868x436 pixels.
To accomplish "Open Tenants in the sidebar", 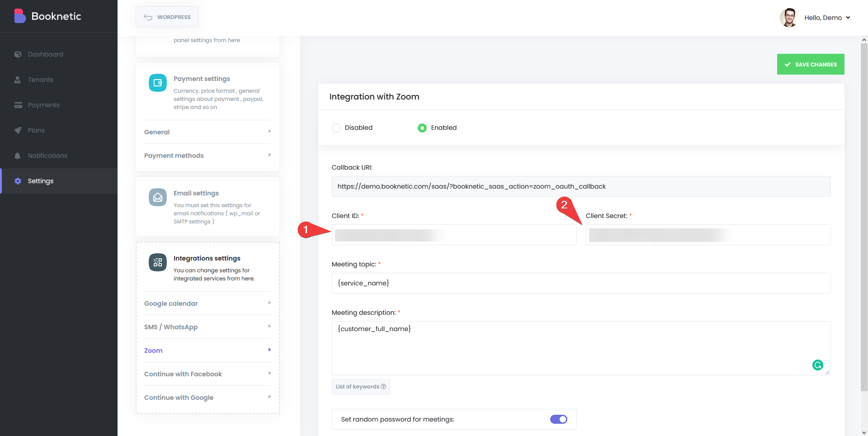I will pos(59,80).
